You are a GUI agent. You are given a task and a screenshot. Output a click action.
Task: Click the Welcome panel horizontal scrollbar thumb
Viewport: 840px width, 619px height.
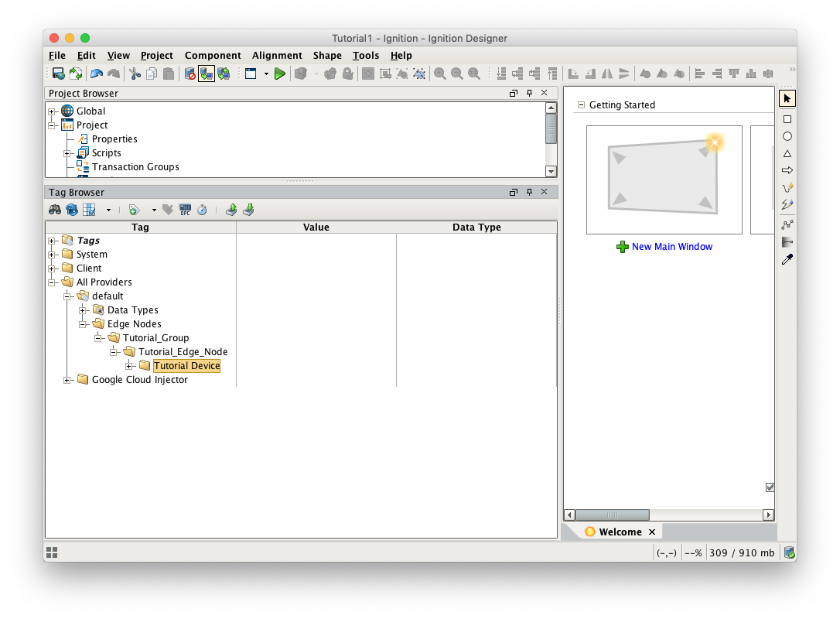click(x=612, y=515)
